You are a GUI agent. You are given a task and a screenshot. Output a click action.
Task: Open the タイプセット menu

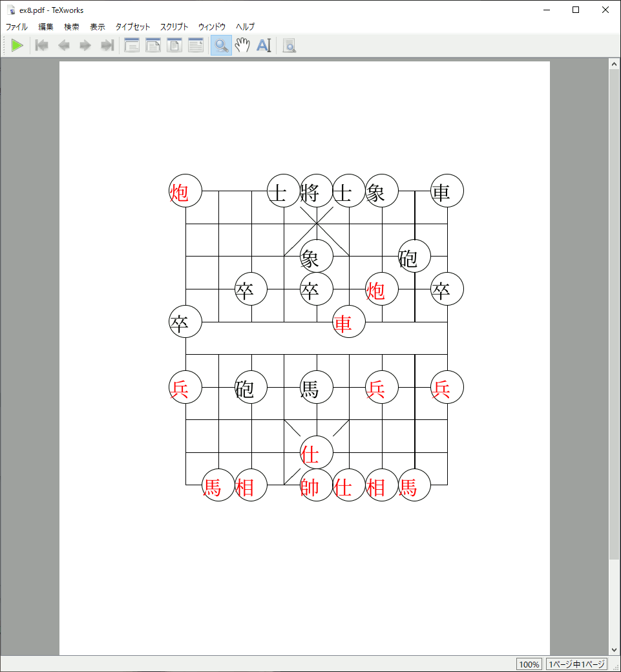tap(132, 26)
